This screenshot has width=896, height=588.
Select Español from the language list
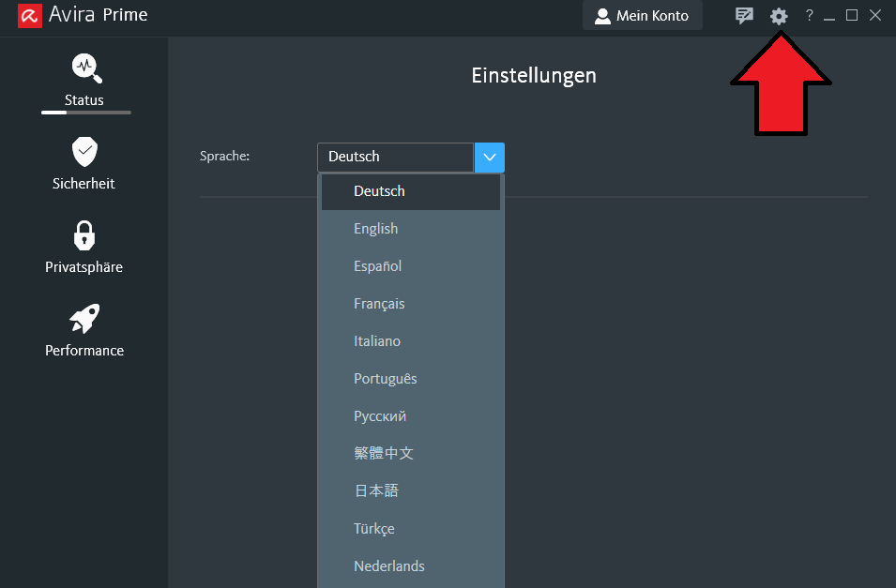[411, 266]
